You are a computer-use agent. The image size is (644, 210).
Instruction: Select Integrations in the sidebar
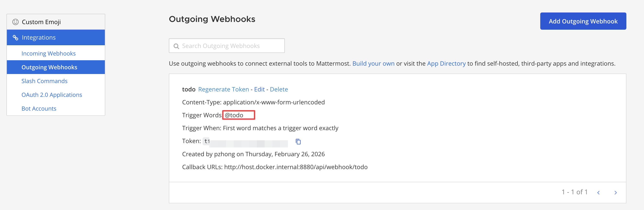click(x=39, y=37)
